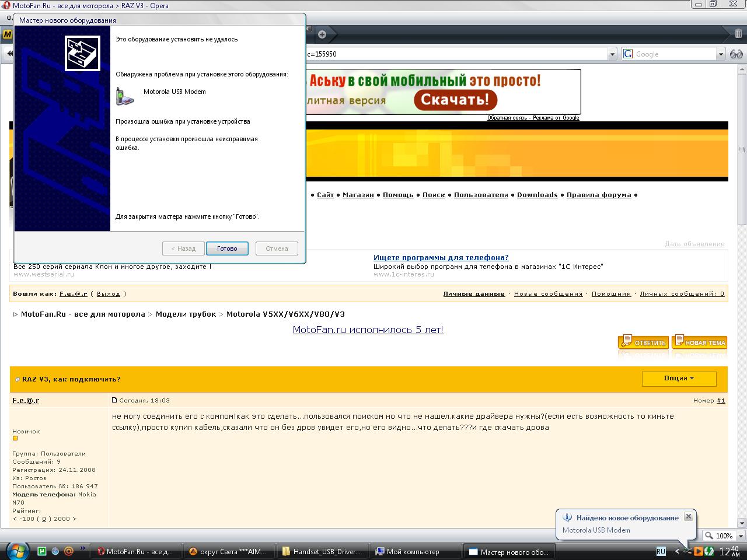Click the "0" rating link in the user panel
Image resolution: width=747 pixels, height=560 pixels.
pyautogui.click(x=44, y=519)
